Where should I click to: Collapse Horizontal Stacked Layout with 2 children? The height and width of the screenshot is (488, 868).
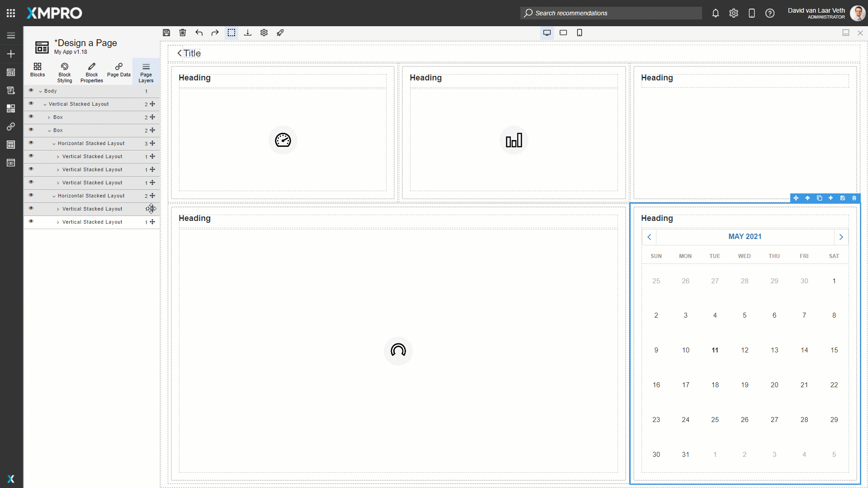54,196
